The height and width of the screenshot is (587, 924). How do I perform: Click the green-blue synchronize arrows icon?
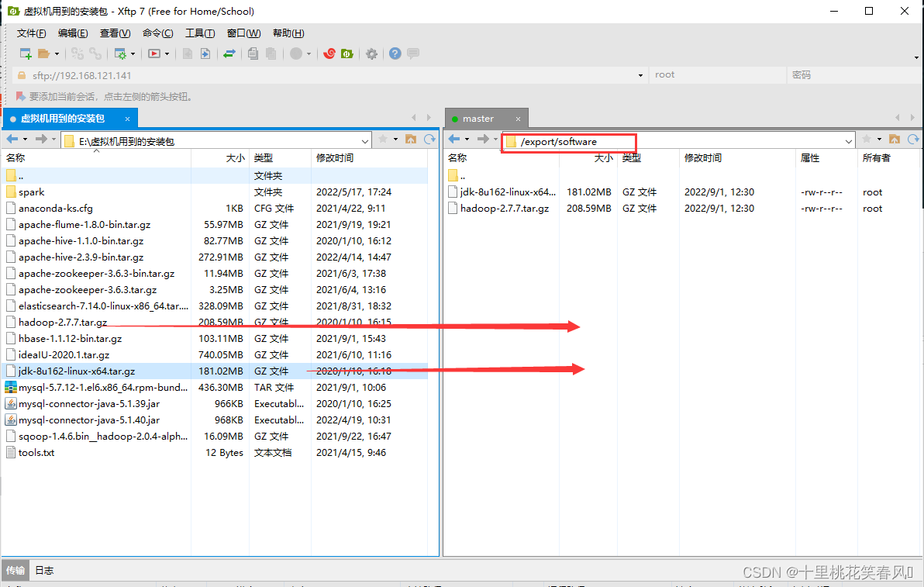tap(229, 54)
